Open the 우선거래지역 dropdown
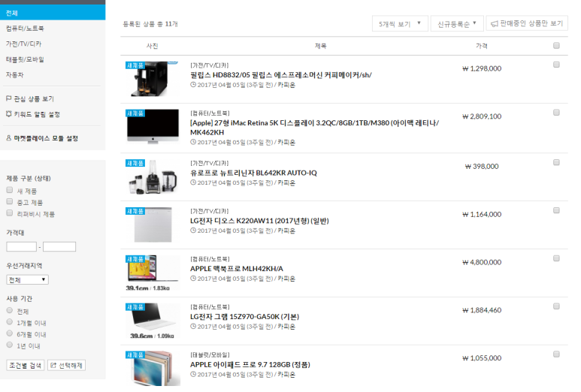The width and height of the screenshot is (581, 392). 27,280
